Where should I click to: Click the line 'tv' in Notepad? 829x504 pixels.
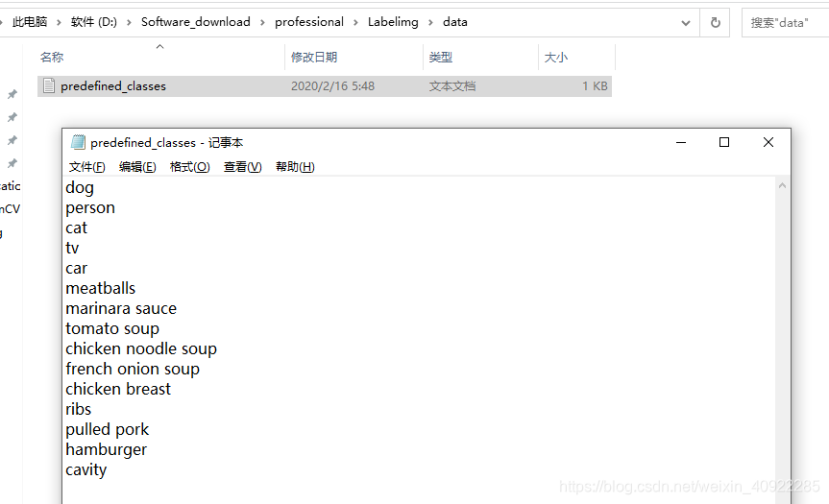click(72, 248)
